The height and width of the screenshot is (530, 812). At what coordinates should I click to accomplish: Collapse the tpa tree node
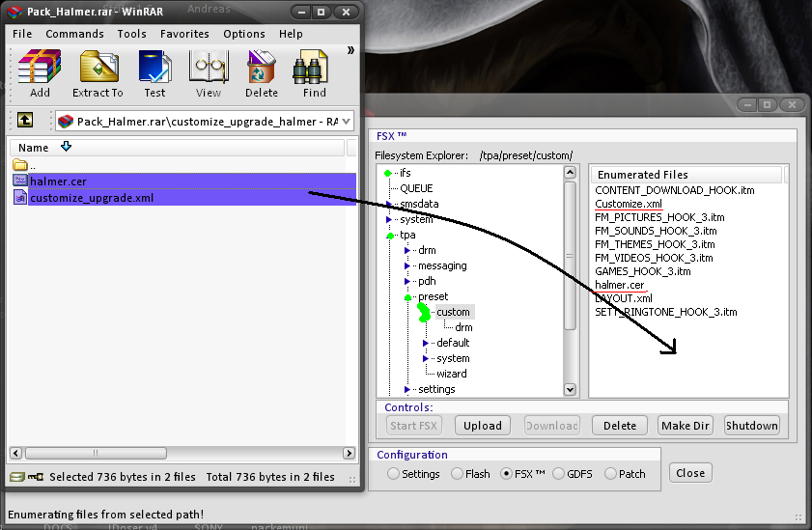coord(390,236)
